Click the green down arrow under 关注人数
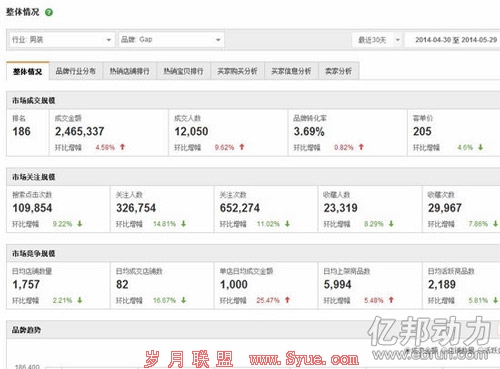 pyautogui.click(x=184, y=224)
